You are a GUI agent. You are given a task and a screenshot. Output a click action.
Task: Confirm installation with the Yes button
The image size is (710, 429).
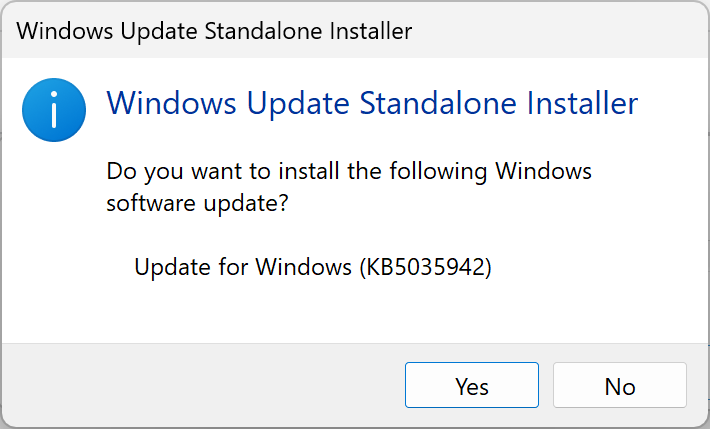pyautogui.click(x=471, y=386)
